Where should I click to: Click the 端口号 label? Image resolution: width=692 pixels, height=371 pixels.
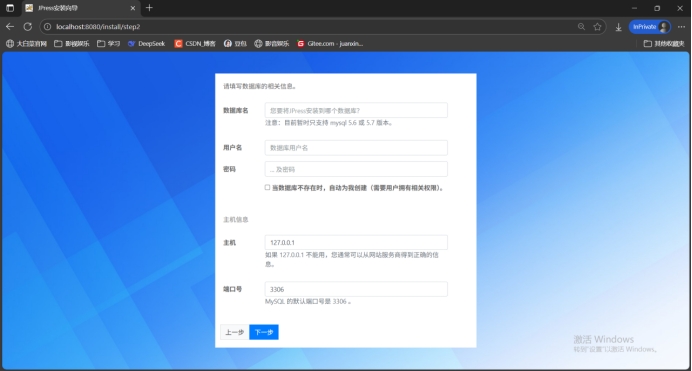[233, 289]
